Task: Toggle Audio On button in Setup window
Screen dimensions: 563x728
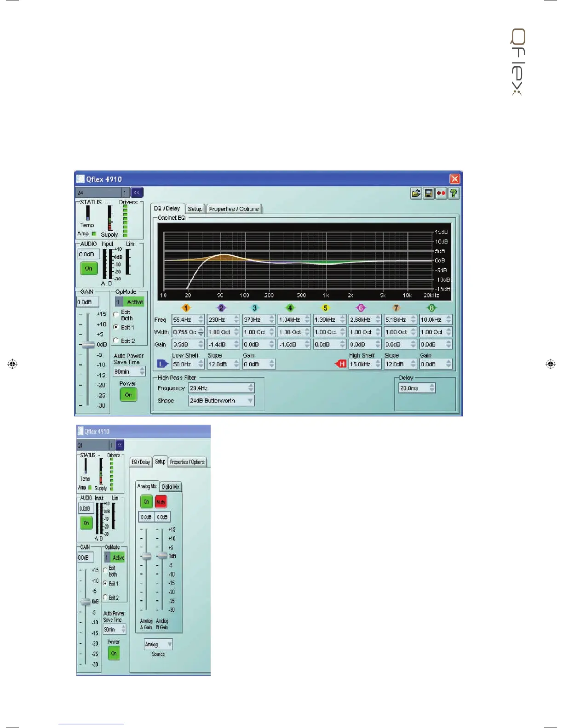Action: pyautogui.click(x=86, y=523)
